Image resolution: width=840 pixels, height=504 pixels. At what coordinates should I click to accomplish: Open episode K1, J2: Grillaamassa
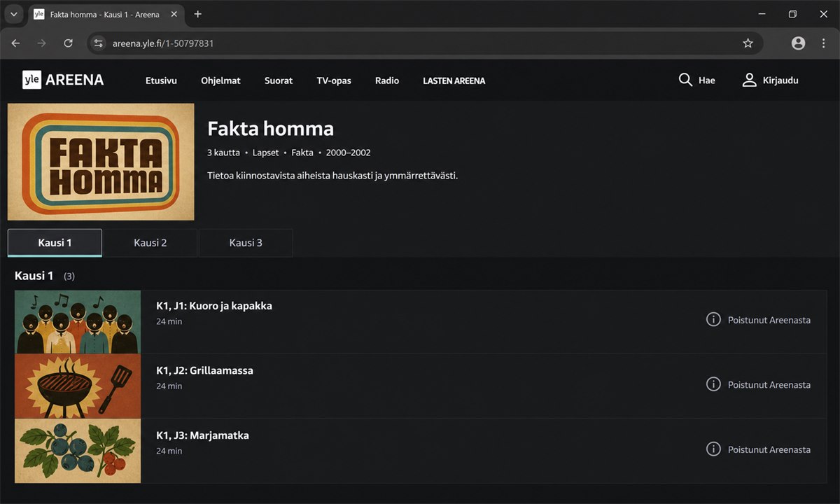[x=204, y=370]
